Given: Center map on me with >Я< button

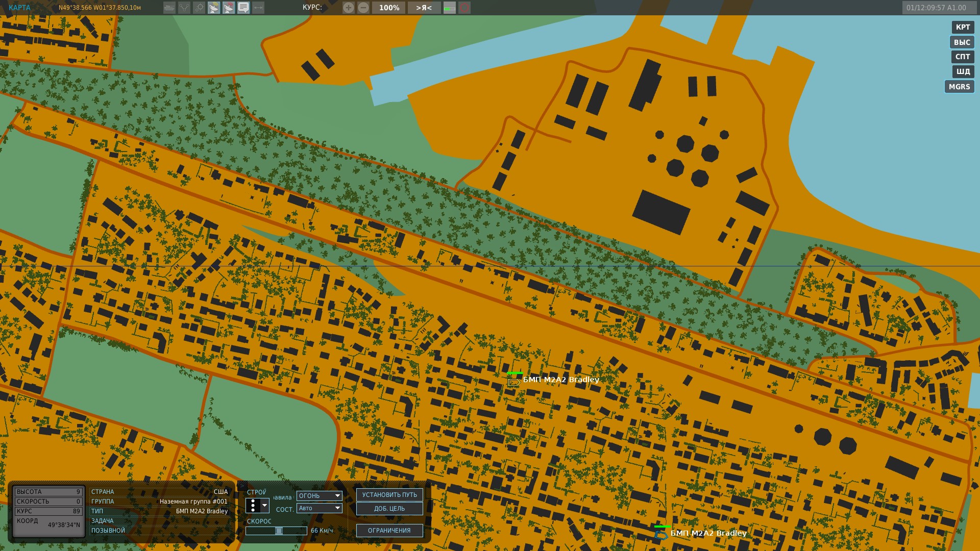Looking at the screenshot, I should pyautogui.click(x=424, y=8).
